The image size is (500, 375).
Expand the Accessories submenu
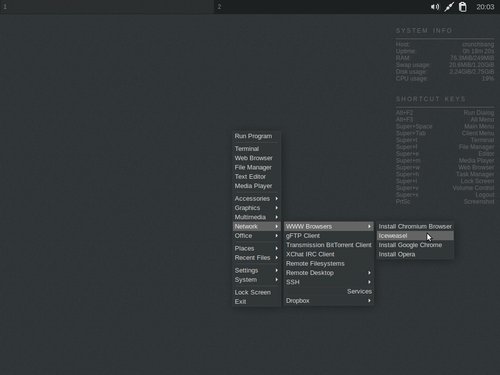[x=256, y=198]
